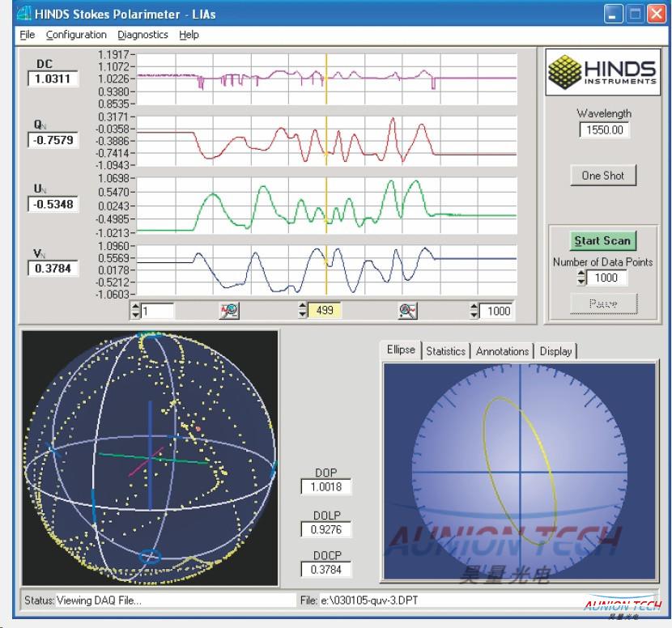
Task: Increase the start index stepper showing 1
Action: [x=135, y=307]
